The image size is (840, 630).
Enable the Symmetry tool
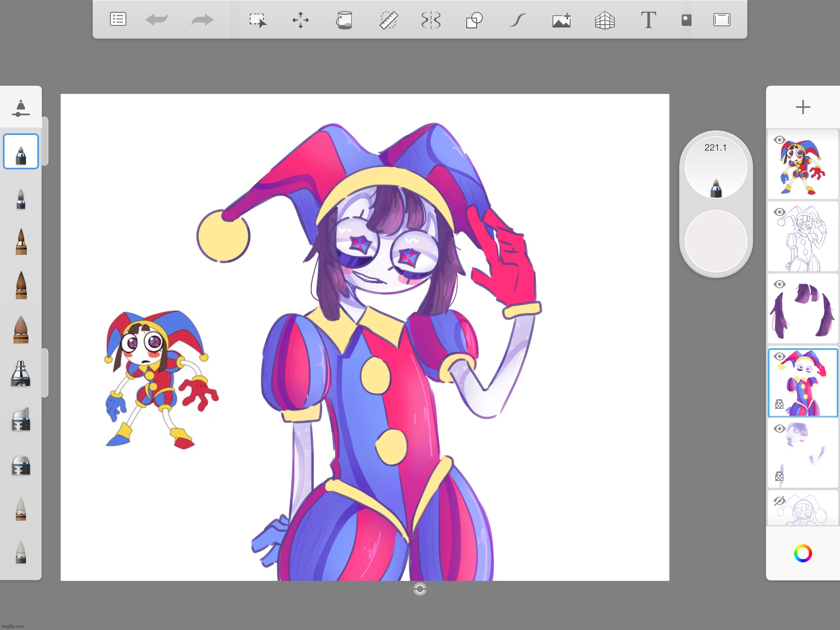click(431, 20)
